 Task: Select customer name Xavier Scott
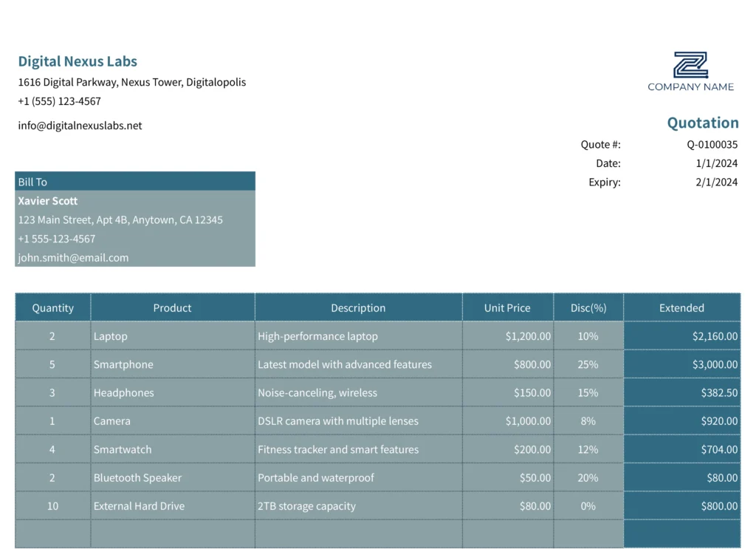pos(48,201)
